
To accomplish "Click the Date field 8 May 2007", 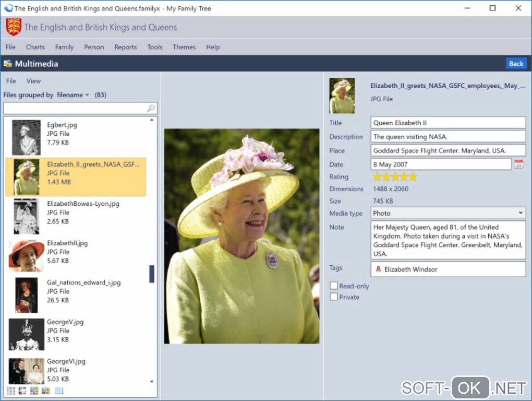I will [441, 164].
